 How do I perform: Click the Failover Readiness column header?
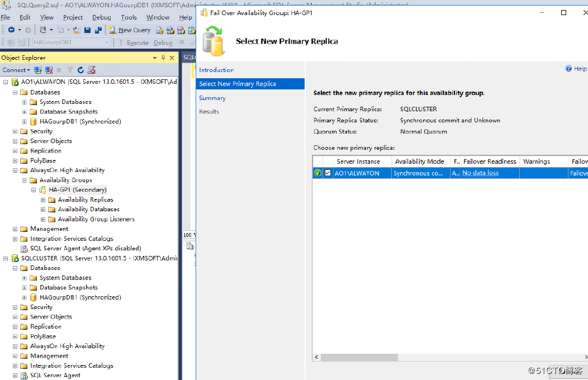tap(490, 161)
